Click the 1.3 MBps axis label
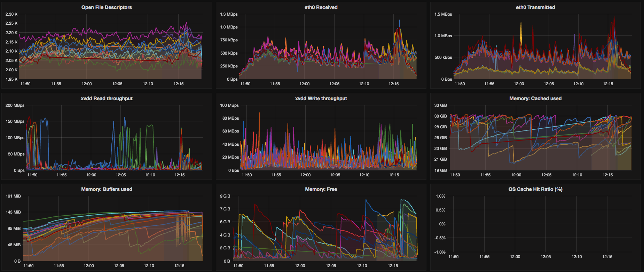 click(229, 14)
